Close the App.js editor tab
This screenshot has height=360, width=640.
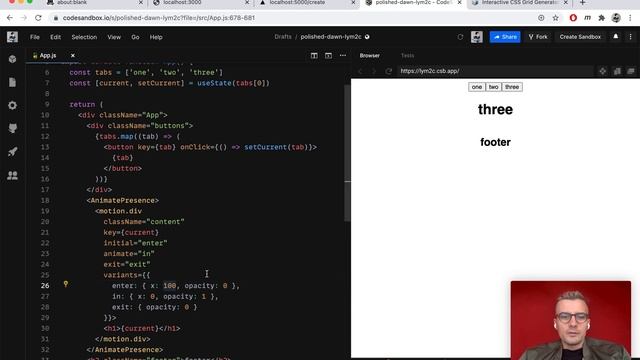click(73, 56)
